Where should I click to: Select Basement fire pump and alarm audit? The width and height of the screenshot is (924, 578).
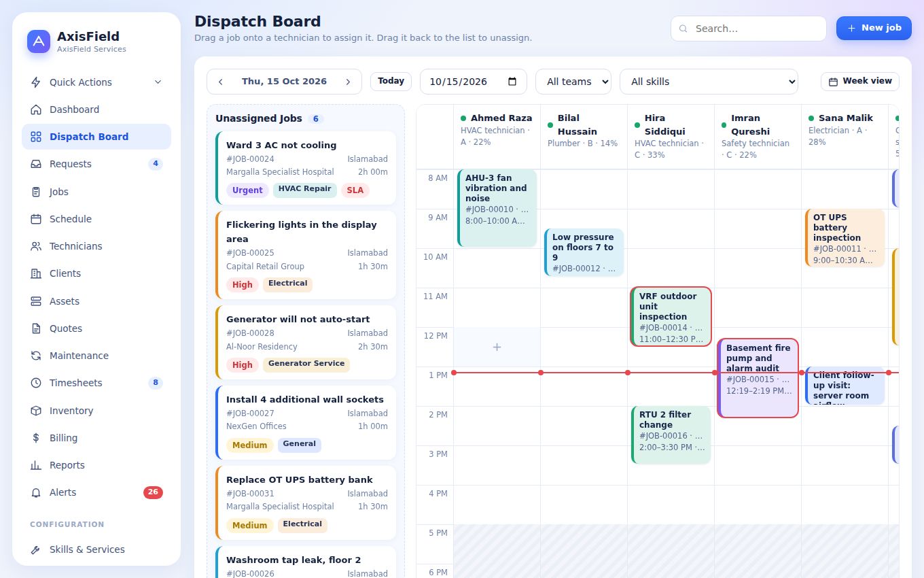coord(758,378)
